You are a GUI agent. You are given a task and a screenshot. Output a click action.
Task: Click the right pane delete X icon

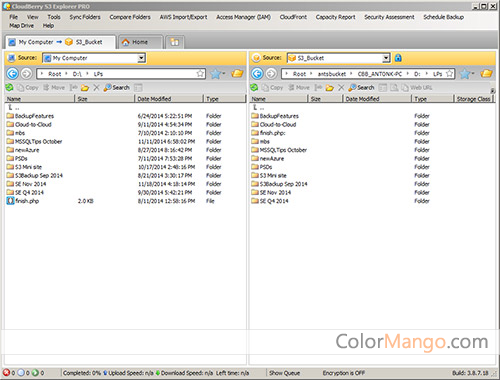[341, 88]
